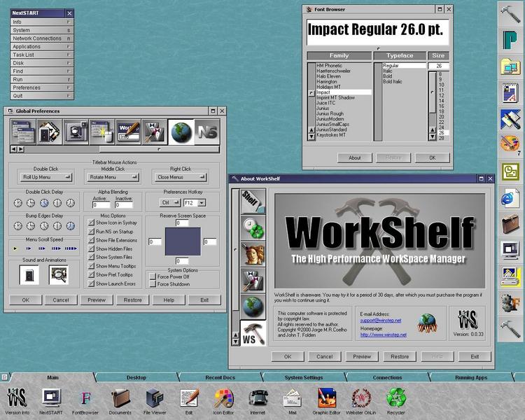Toggle Show Icon in Systray checkbox
525x420 pixels.
[91, 223]
